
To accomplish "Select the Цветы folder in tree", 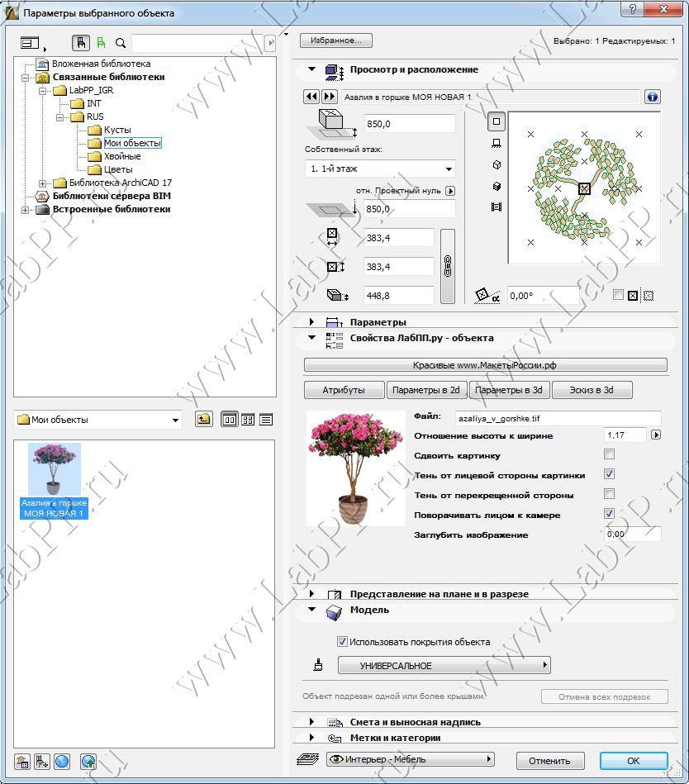I will coord(118,169).
